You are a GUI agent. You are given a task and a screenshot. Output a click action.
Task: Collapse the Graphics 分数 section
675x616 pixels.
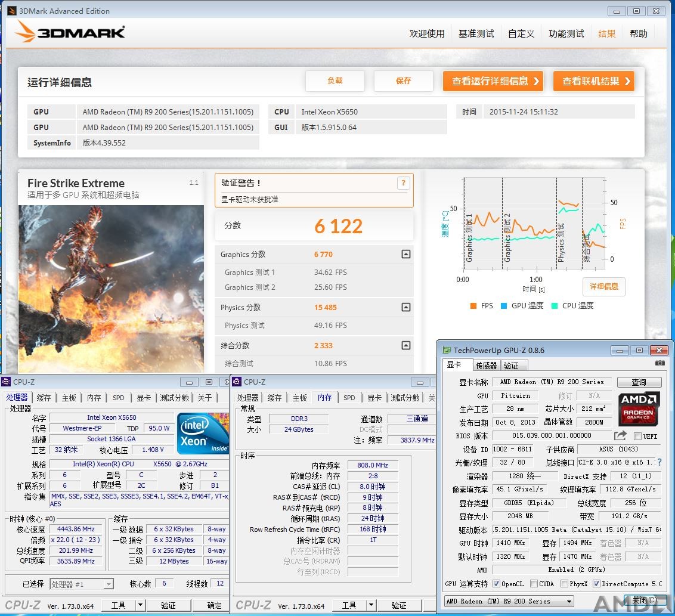pyautogui.click(x=406, y=254)
